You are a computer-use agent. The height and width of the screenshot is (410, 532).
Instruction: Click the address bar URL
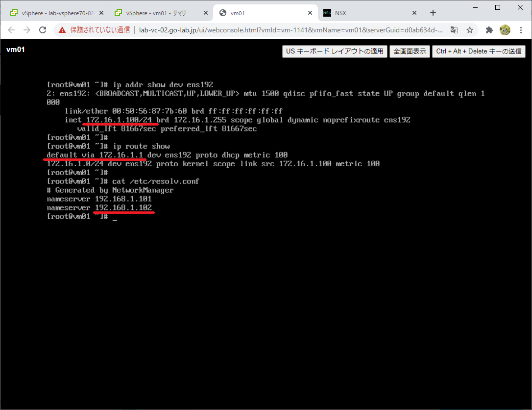pyautogui.click(x=291, y=30)
